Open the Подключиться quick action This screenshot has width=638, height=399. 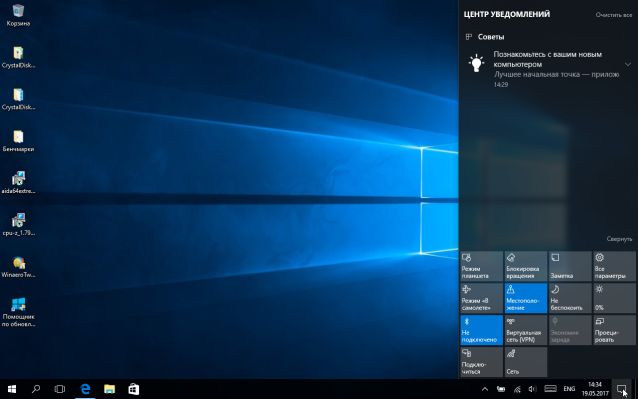tap(481, 362)
